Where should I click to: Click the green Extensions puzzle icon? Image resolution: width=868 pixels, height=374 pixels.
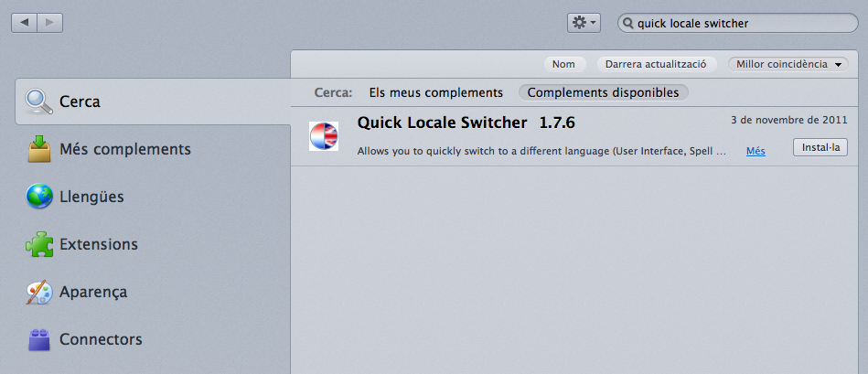coord(39,244)
